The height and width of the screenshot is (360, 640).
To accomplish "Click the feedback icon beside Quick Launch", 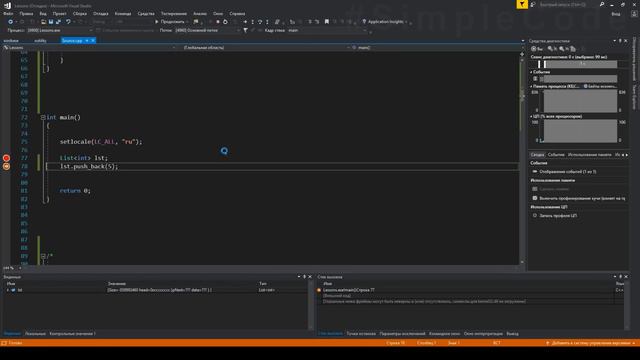I will 533,4.
